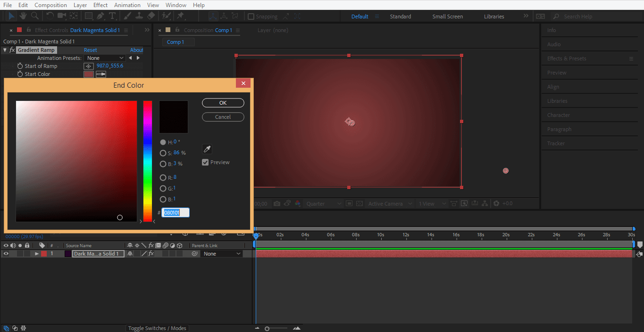The image size is (644, 332).
Task: Collapse the Gradient Ramp effect properties
Action: pyautogui.click(x=5, y=50)
